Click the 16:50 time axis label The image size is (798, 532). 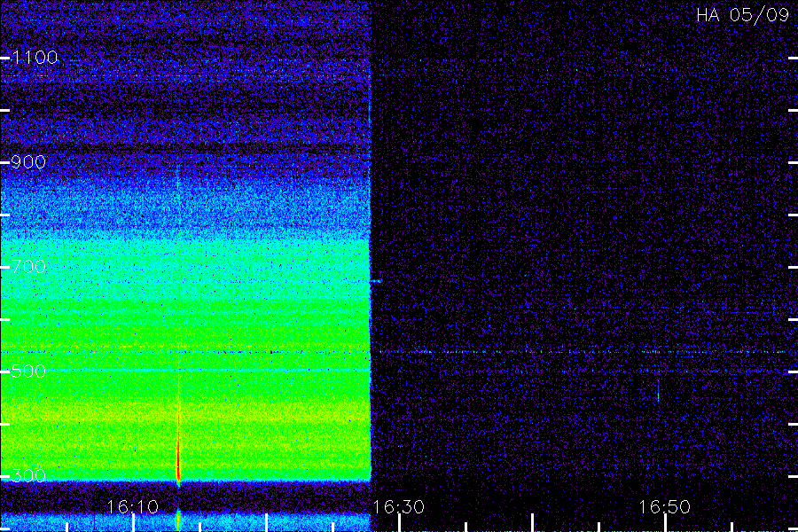(665, 507)
